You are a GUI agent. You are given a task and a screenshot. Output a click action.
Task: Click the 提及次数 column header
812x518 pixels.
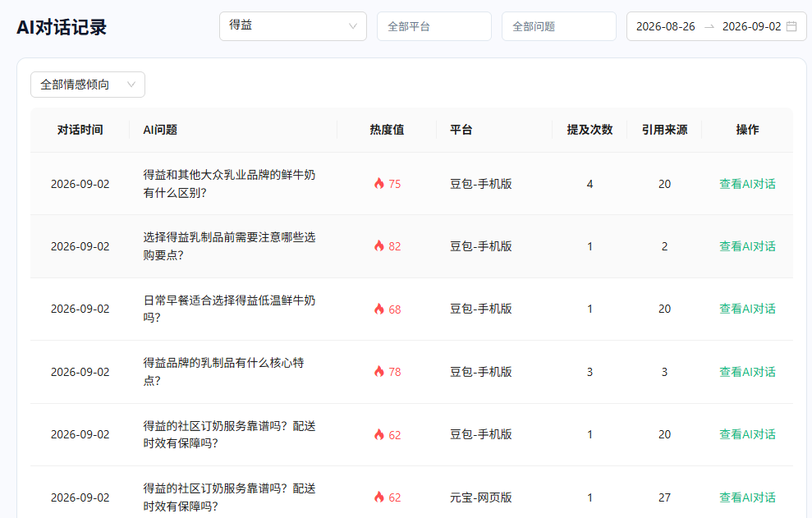pyautogui.click(x=590, y=130)
